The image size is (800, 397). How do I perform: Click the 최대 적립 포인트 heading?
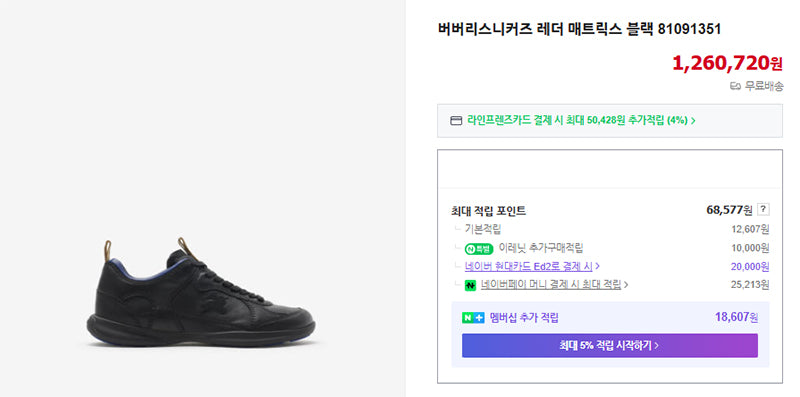(488, 210)
